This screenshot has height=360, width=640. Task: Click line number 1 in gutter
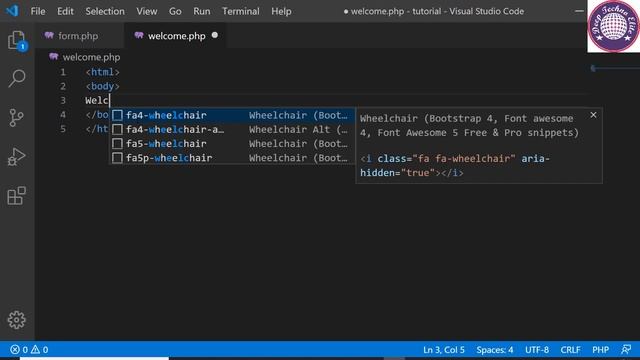[x=63, y=72]
